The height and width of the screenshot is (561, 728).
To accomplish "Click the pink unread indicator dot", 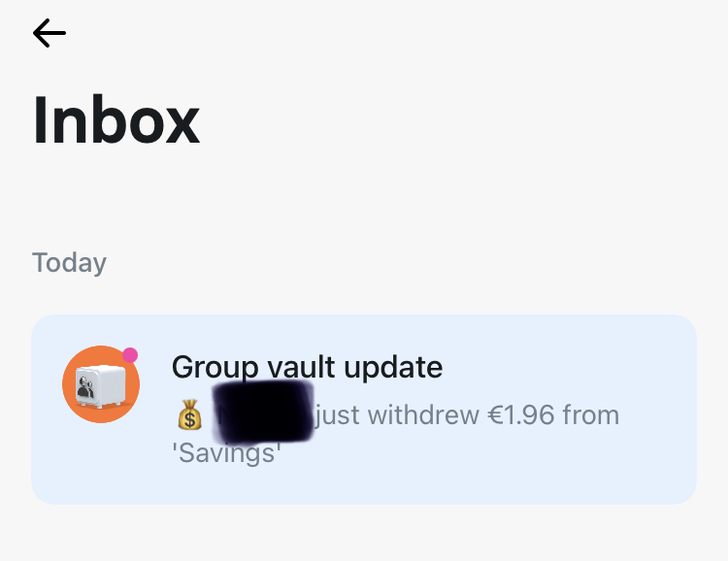I will tap(130, 355).
